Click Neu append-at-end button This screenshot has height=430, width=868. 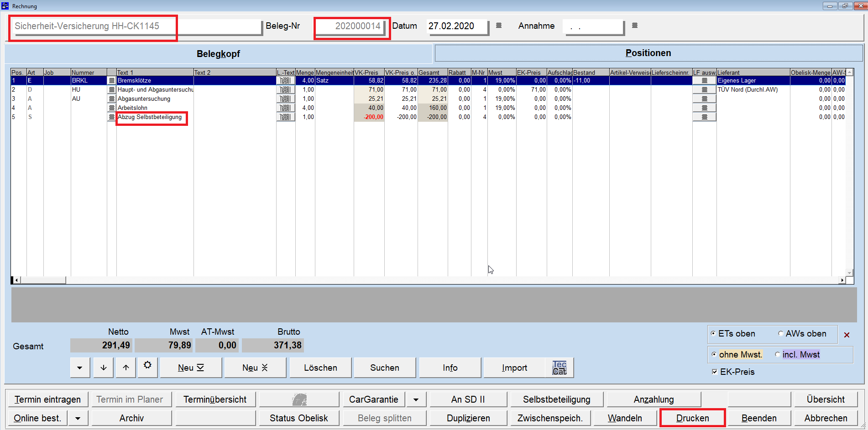tap(255, 368)
